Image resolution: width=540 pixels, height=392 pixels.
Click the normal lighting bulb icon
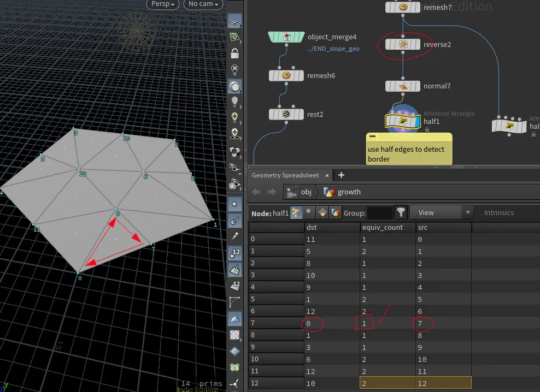click(234, 102)
